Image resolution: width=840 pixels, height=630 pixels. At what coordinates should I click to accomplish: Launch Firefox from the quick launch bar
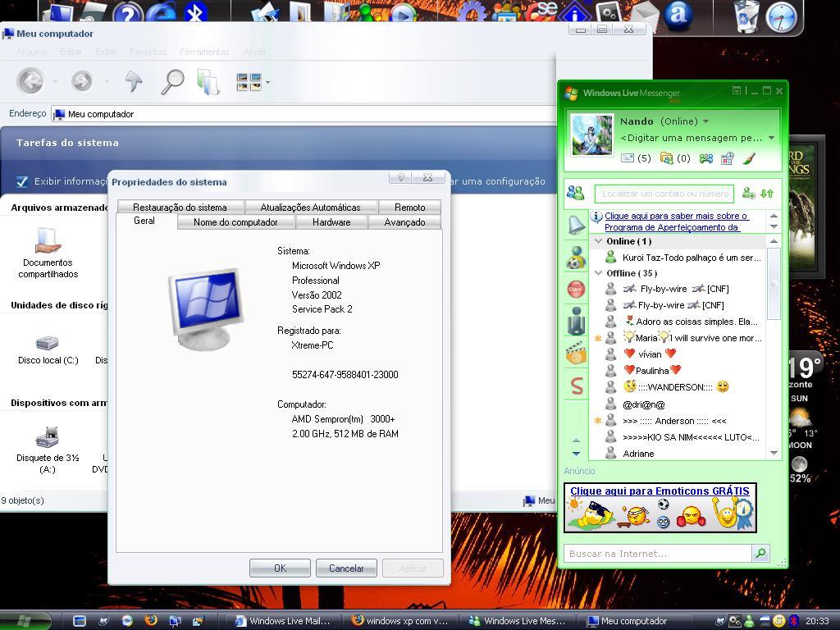[151, 621]
